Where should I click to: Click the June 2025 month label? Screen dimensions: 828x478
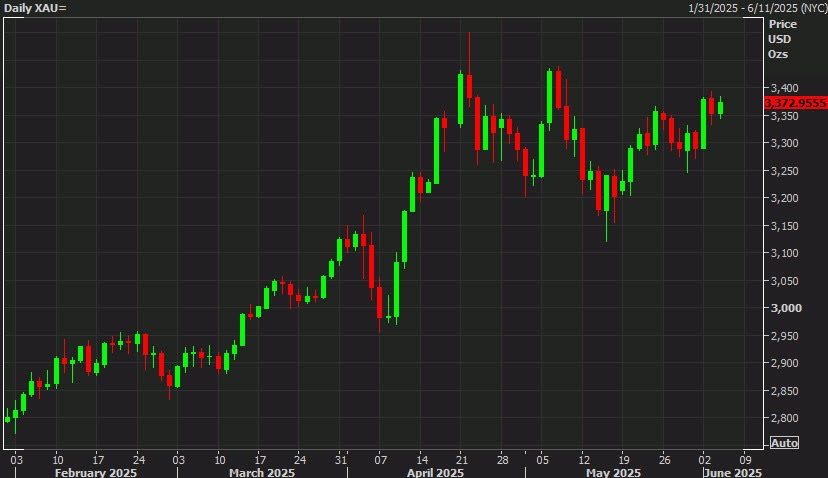[x=732, y=472]
